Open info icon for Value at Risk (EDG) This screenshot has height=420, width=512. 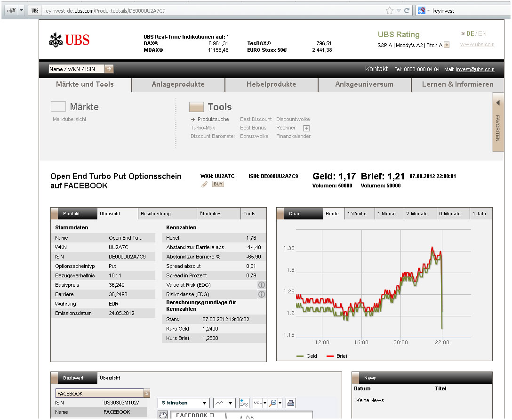point(262,285)
